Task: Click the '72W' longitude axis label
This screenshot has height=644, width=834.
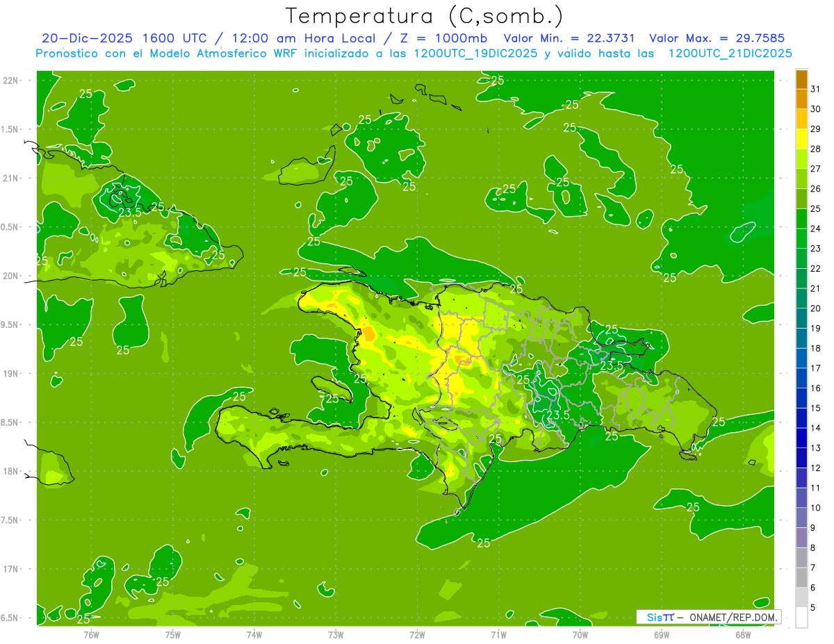Action: coord(417,634)
